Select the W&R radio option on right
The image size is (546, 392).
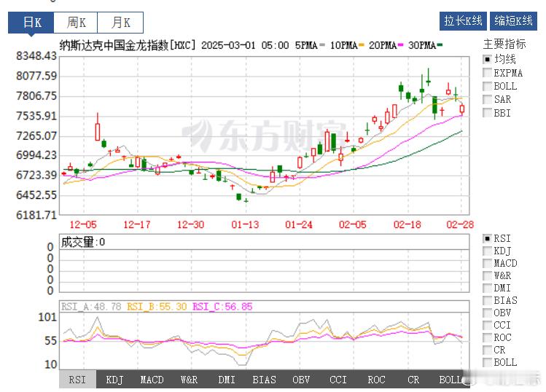tap(487, 275)
